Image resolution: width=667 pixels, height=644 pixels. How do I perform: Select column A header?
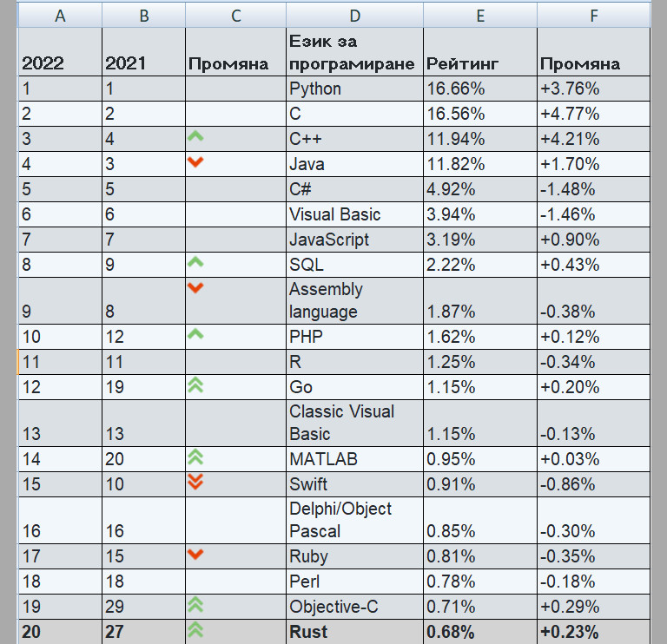coord(60,15)
